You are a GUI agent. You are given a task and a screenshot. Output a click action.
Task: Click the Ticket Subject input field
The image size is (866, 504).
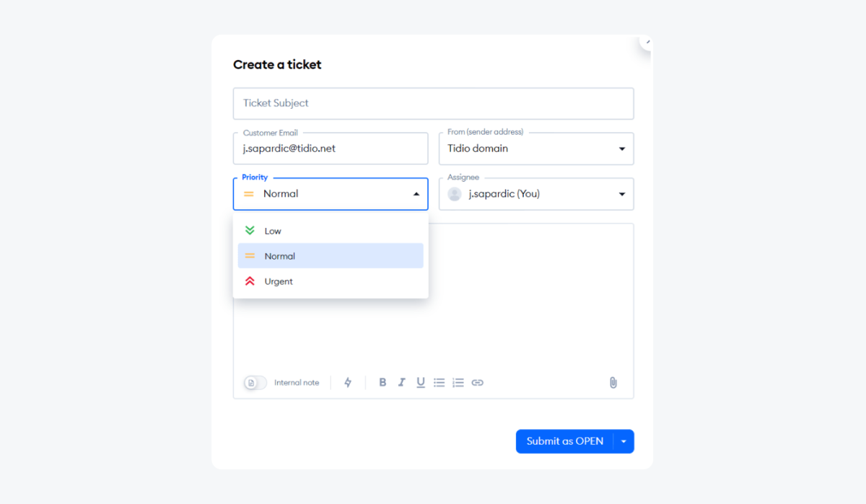tap(433, 103)
